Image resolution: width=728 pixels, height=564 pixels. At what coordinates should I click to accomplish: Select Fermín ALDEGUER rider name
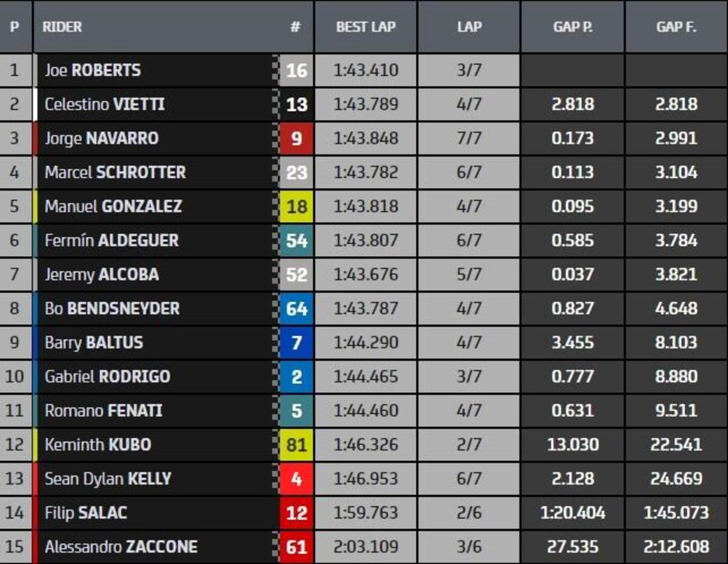point(112,240)
